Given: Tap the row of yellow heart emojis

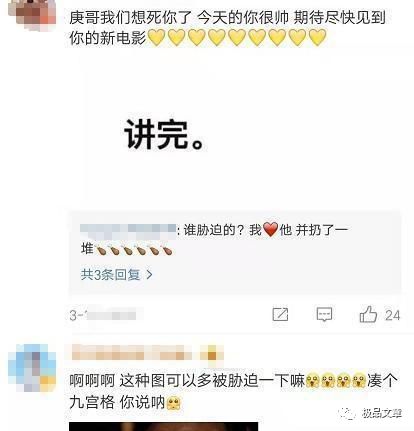Looking at the screenshot, I should (x=237, y=37).
